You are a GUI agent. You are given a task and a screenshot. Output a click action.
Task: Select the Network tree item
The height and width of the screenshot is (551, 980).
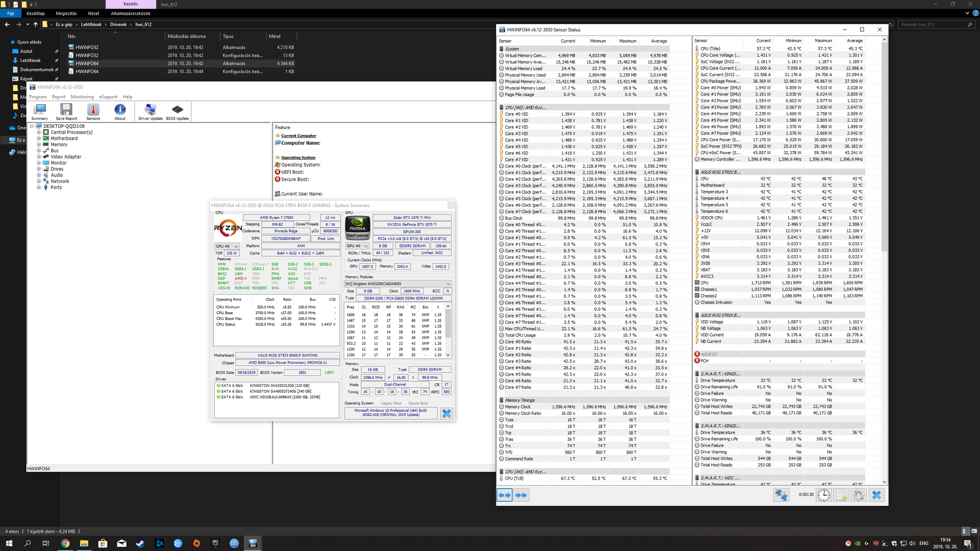point(60,182)
